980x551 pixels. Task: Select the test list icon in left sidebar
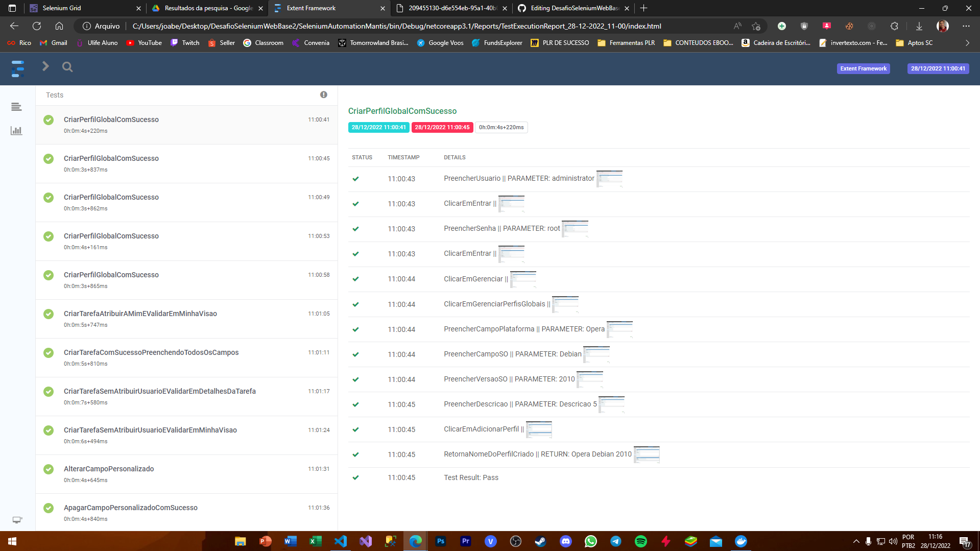(16, 107)
